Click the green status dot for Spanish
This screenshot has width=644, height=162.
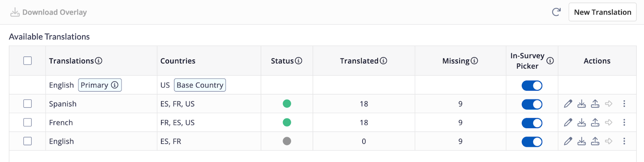pyautogui.click(x=287, y=104)
